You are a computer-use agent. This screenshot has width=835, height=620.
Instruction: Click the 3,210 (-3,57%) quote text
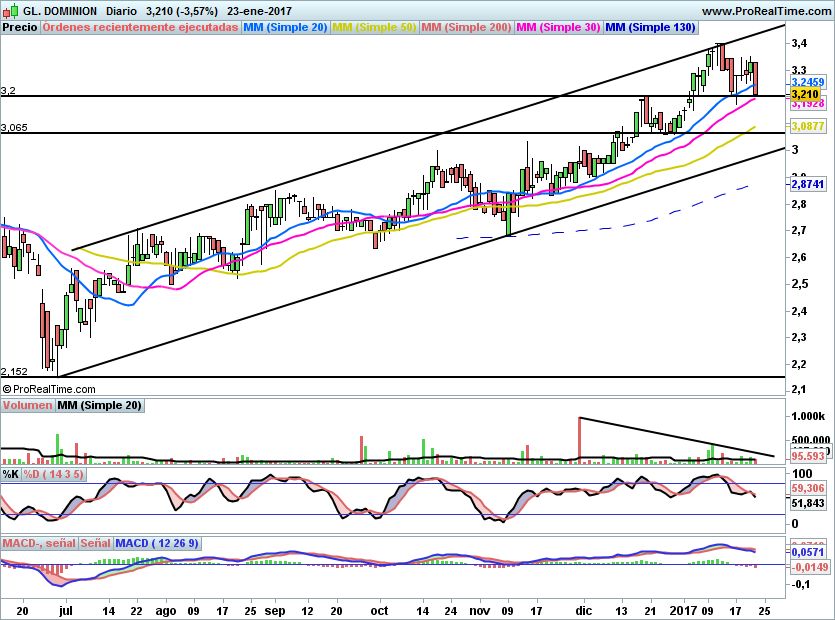coord(182,11)
